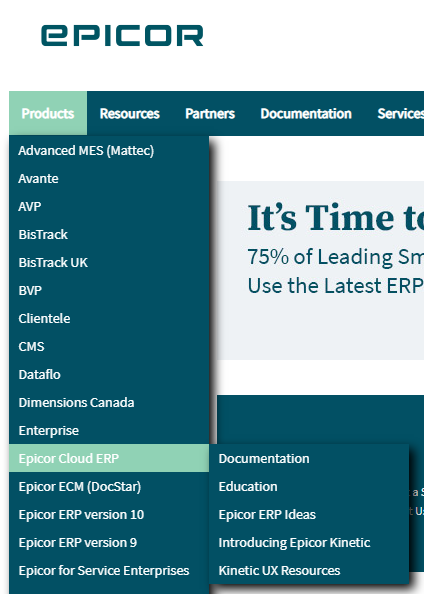Image resolution: width=424 pixels, height=594 pixels.
Task: Open Enterprise product entry
Action: tap(109, 431)
